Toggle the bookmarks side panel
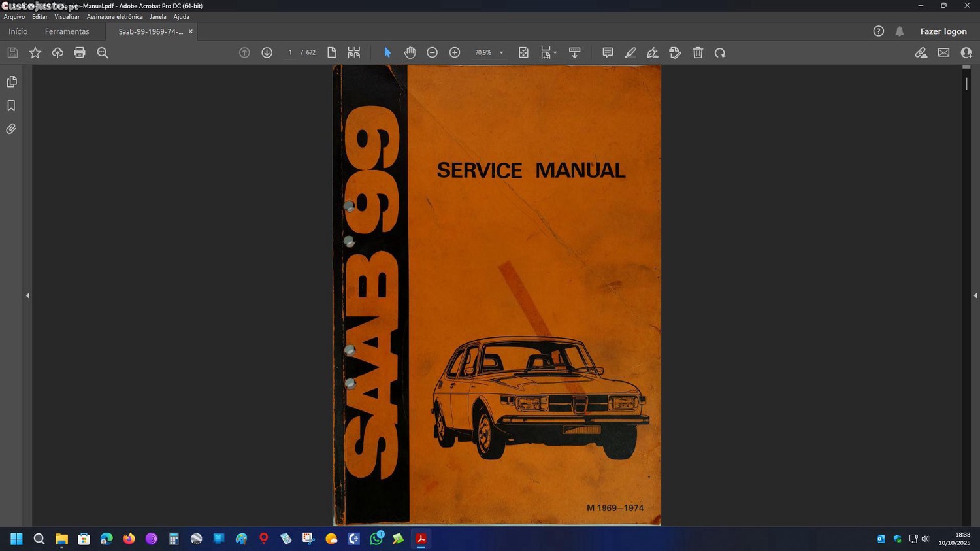This screenshot has width=980, height=551. pyautogui.click(x=12, y=106)
